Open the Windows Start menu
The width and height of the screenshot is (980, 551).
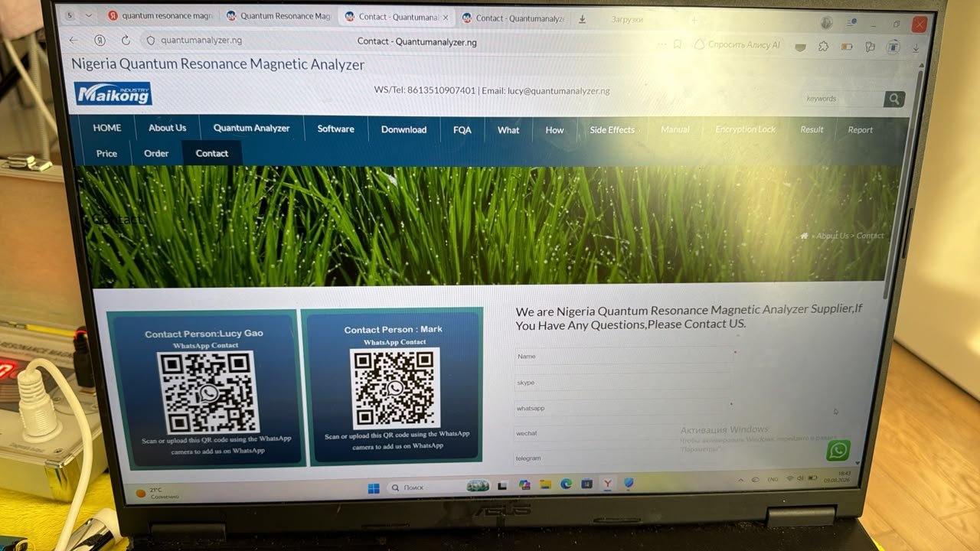[x=374, y=487]
